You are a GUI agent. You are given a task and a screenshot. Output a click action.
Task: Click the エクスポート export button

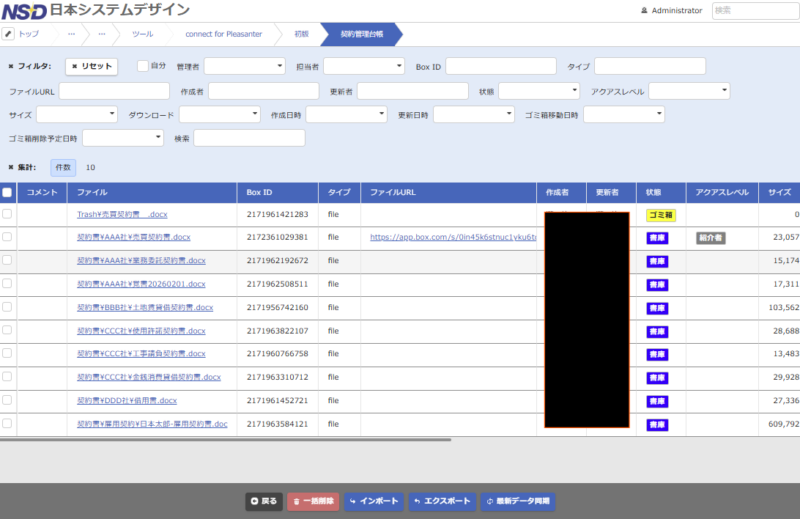click(x=442, y=501)
